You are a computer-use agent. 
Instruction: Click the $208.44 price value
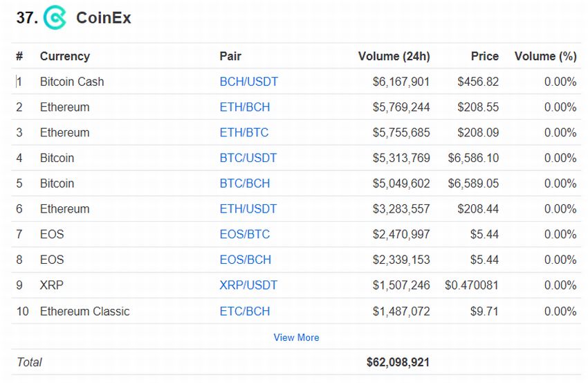click(478, 208)
